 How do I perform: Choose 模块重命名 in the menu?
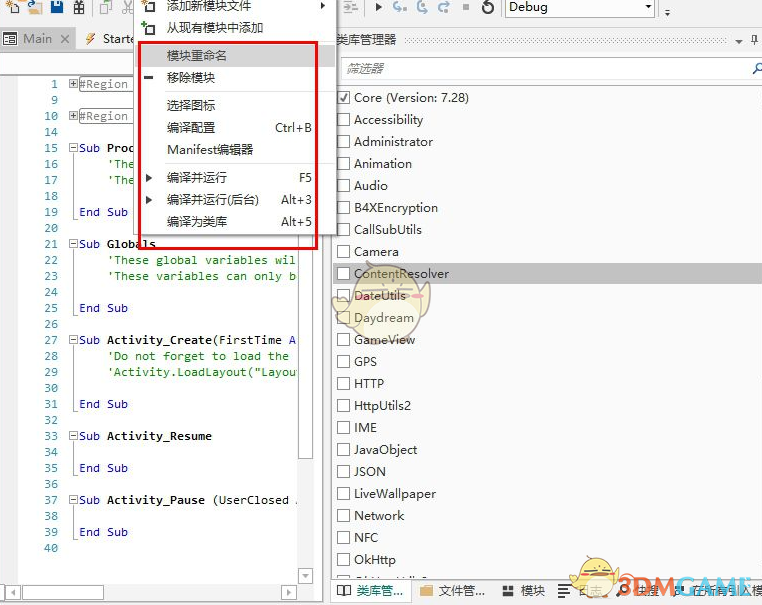236,55
